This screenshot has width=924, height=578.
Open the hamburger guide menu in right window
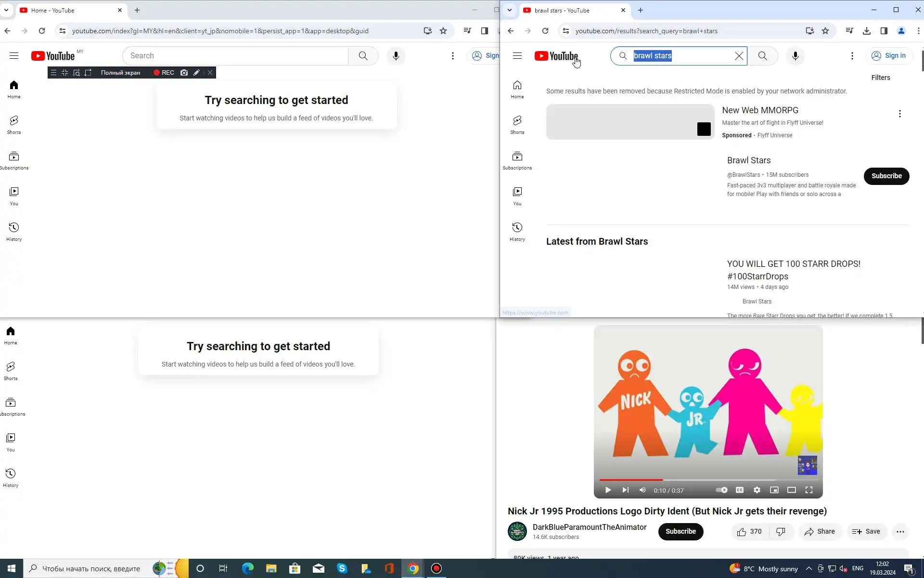click(x=517, y=56)
